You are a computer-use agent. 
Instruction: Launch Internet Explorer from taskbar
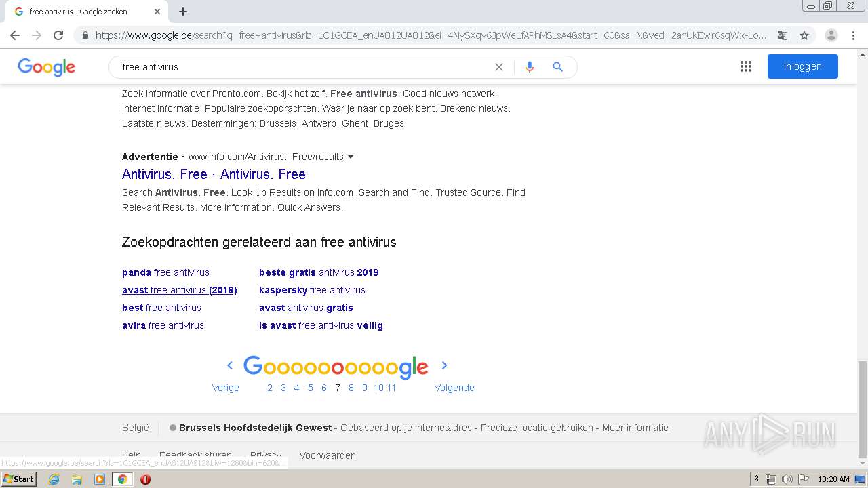[54, 479]
